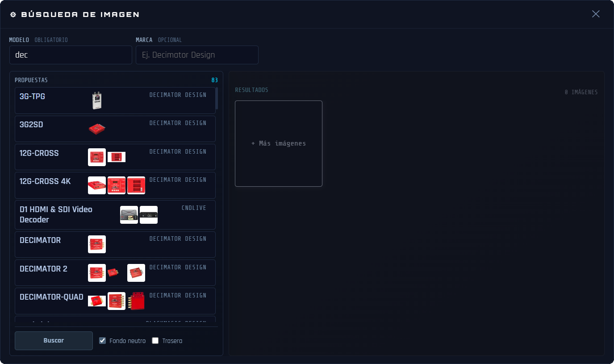Click the Propuestas list scrollbar
Viewport: 614px width, 364px height.
217,98
